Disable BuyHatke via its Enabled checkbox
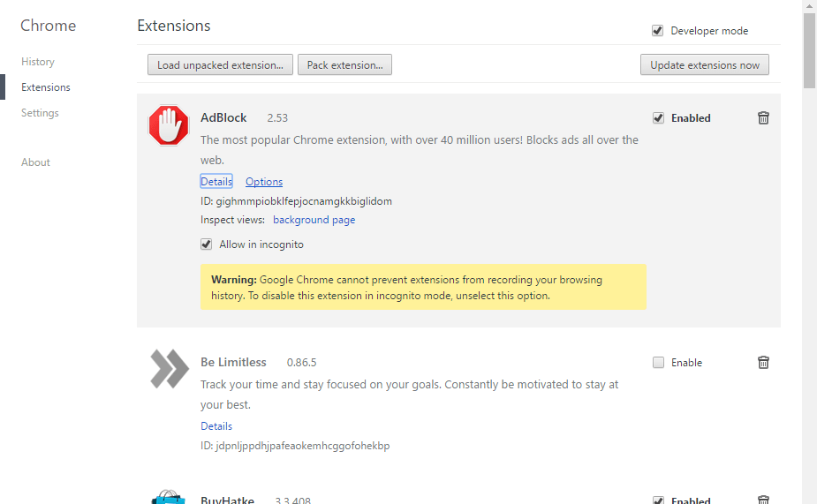Screen dimensions: 817x504 [658, 500]
